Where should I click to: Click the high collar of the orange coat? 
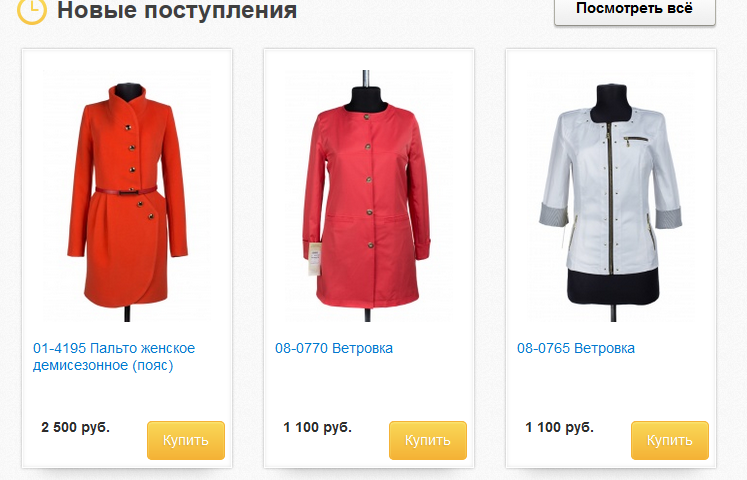click(129, 102)
